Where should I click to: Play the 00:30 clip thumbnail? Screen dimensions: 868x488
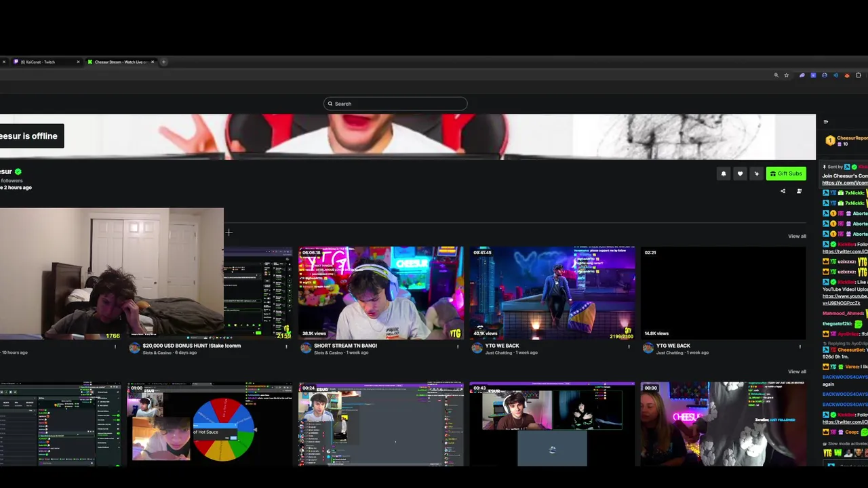pos(724,424)
